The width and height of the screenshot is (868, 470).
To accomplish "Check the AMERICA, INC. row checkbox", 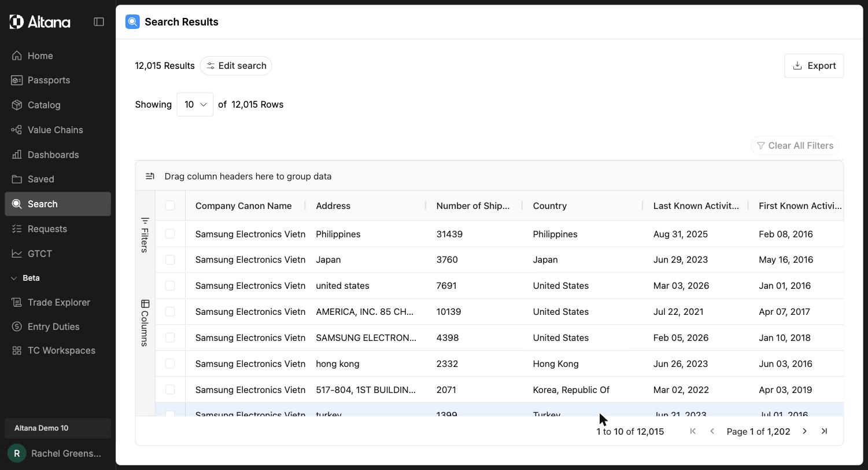I will [170, 311].
